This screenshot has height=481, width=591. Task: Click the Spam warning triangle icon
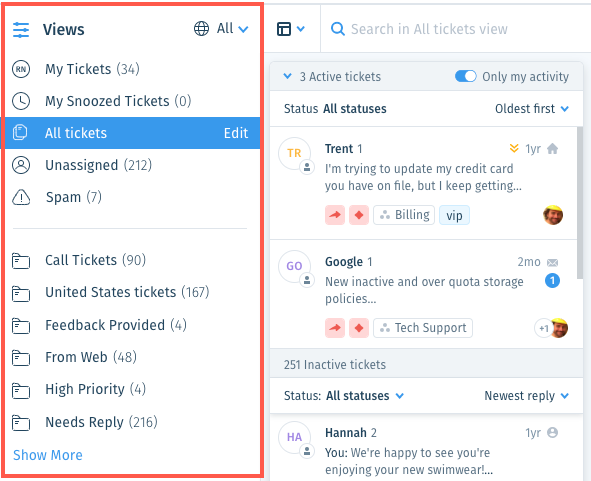point(21,197)
